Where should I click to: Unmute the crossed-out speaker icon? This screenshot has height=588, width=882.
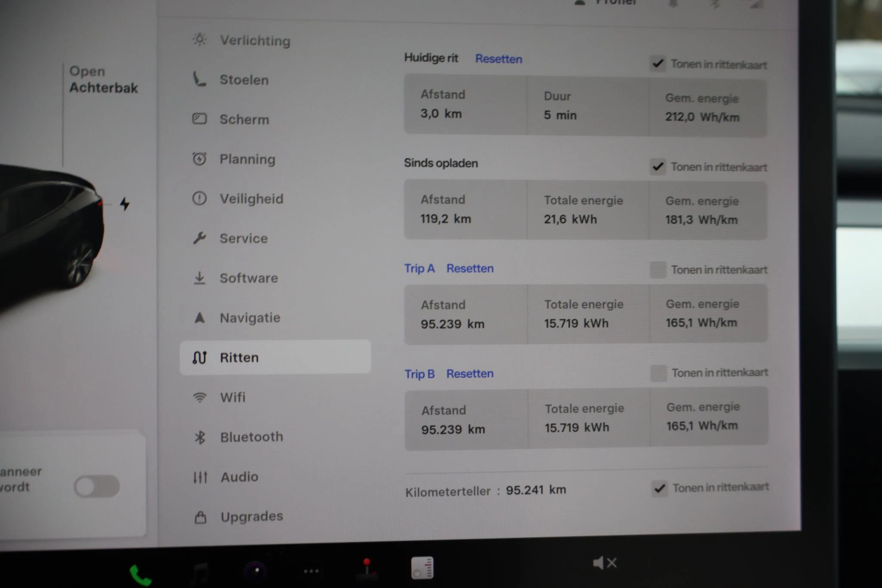(605, 563)
